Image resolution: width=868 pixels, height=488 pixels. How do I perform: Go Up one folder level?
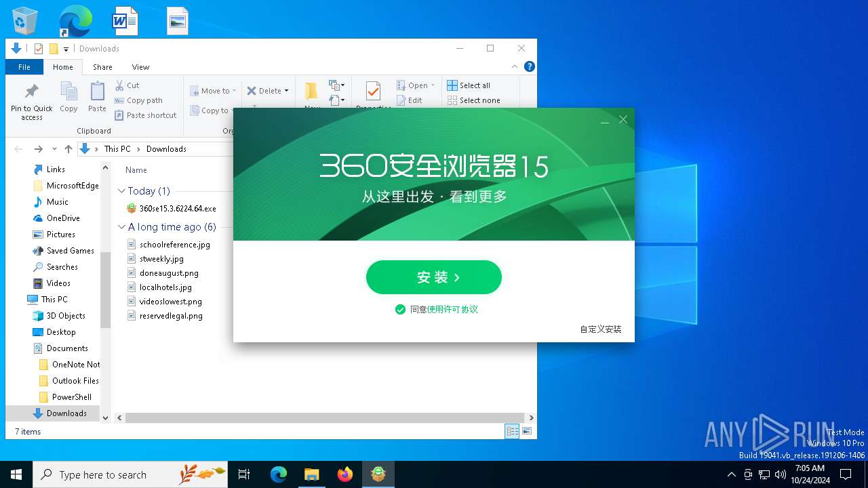[x=68, y=149]
